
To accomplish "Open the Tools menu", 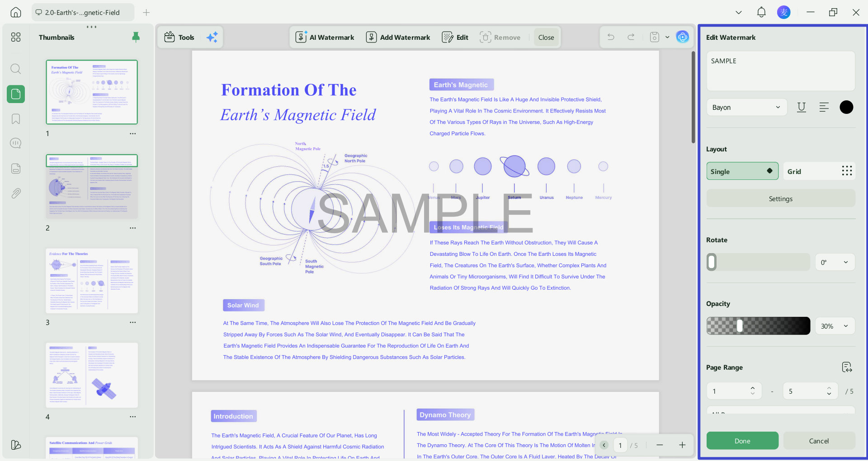I will (x=179, y=37).
